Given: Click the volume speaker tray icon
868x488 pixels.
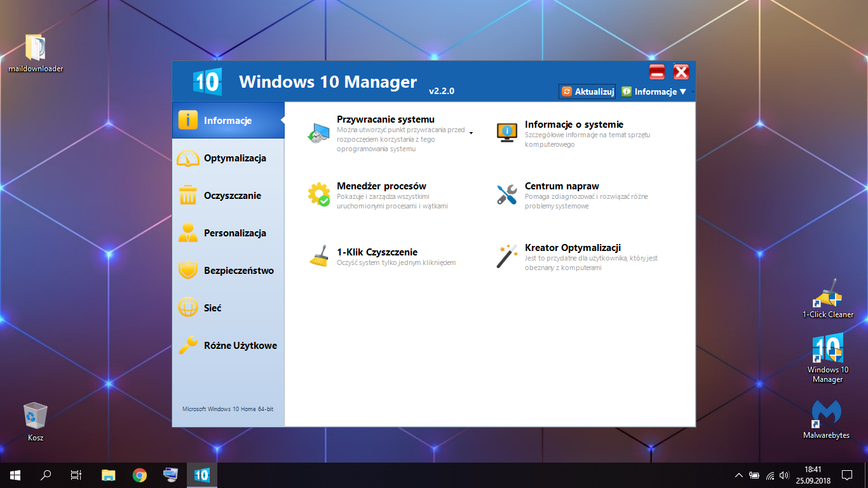Looking at the screenshot, I should click(x=784, y=475).
